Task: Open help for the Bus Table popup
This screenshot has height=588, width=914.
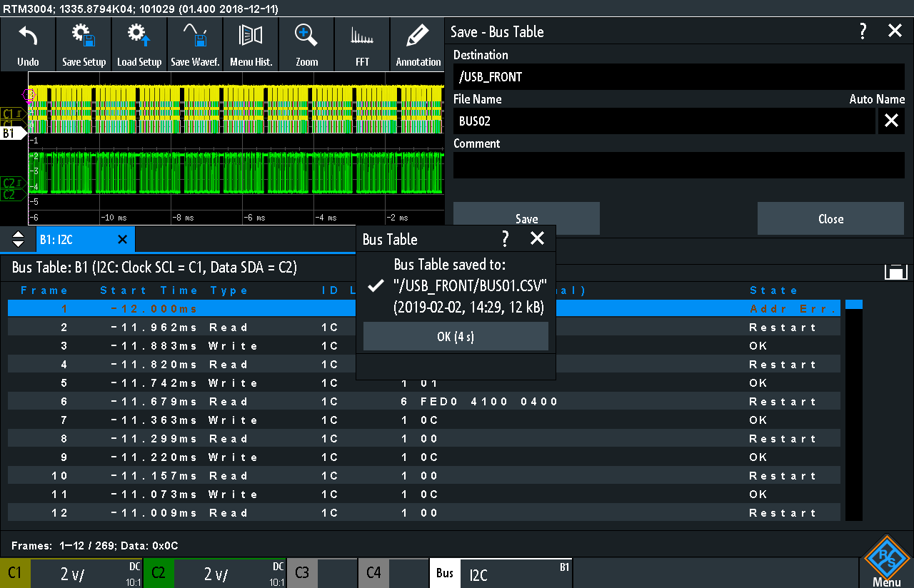Action: pos(505,238)
